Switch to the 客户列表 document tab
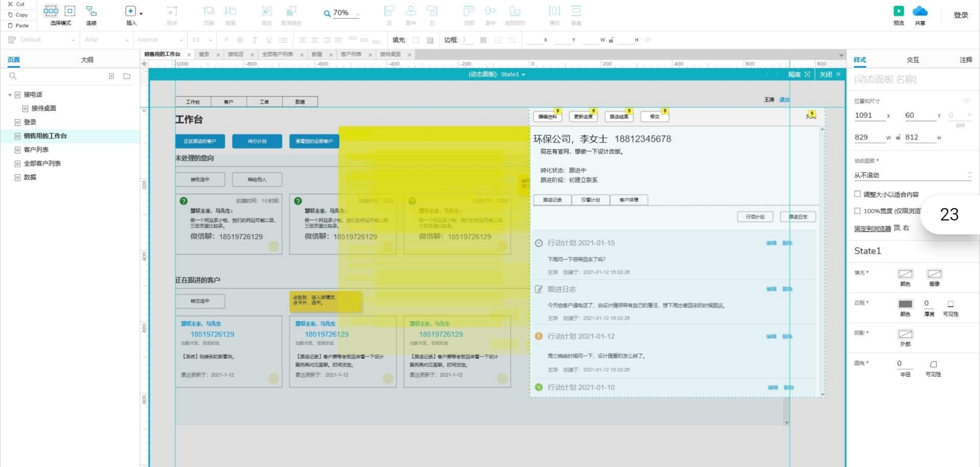This screenshot has width=980, height=467. click(351, 54)
